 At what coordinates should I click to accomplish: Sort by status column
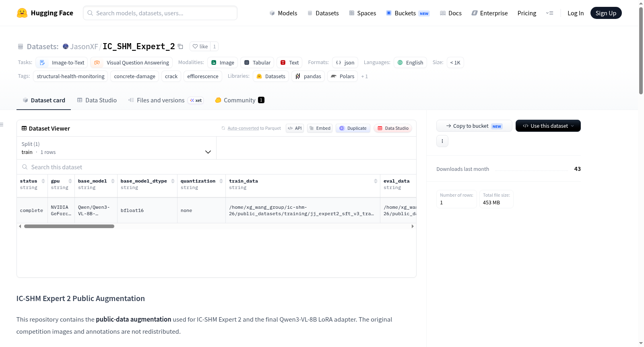(x=43, y=181)
